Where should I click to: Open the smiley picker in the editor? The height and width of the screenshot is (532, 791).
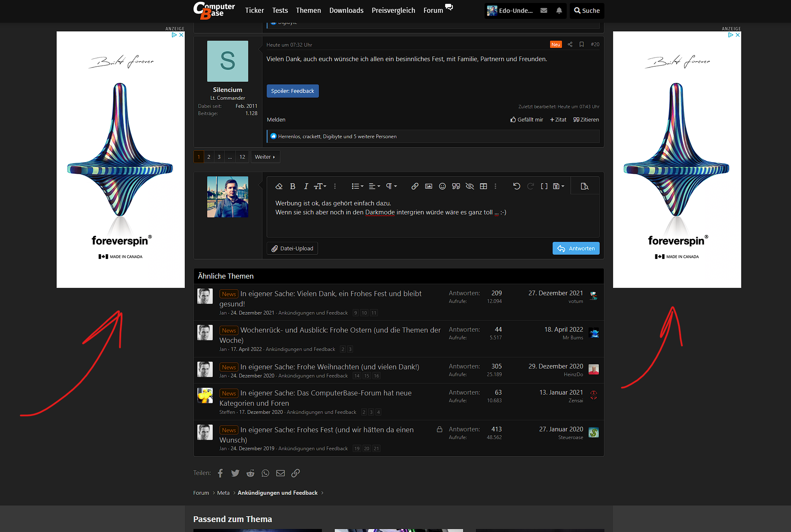coord(442,186)
